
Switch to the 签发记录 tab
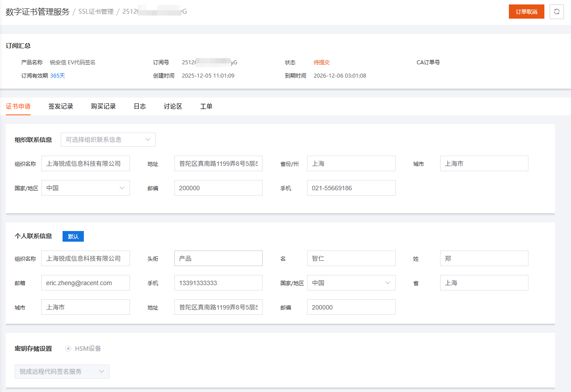[x=61, y=106]
